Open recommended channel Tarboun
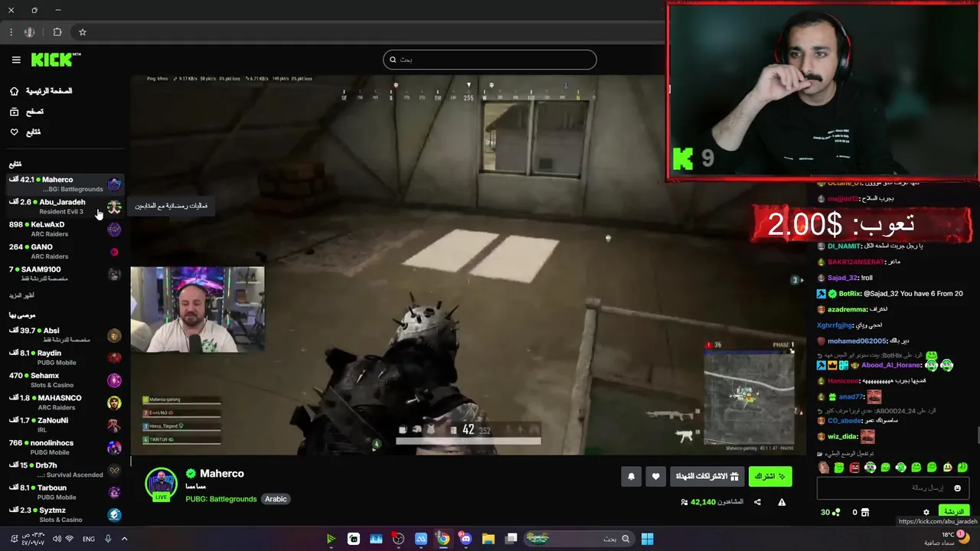Screen dimensions: 980x551 65,492
